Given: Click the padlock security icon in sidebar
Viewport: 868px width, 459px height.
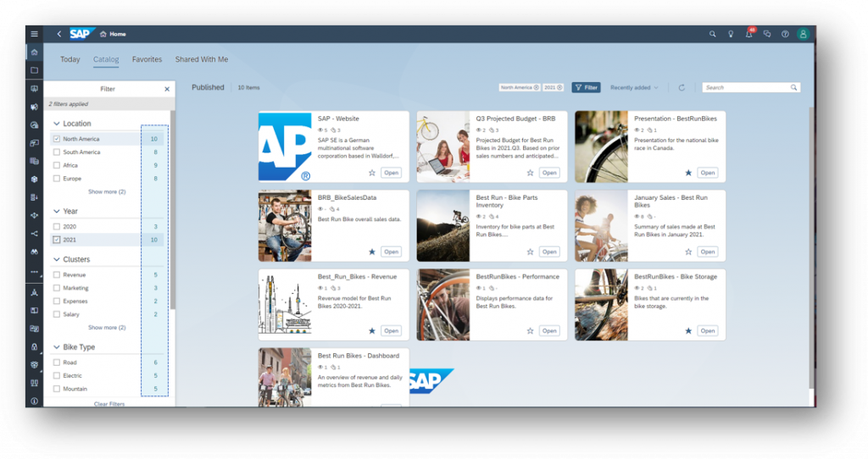Looking at the screenshot, I should click(x=34, y=346).
